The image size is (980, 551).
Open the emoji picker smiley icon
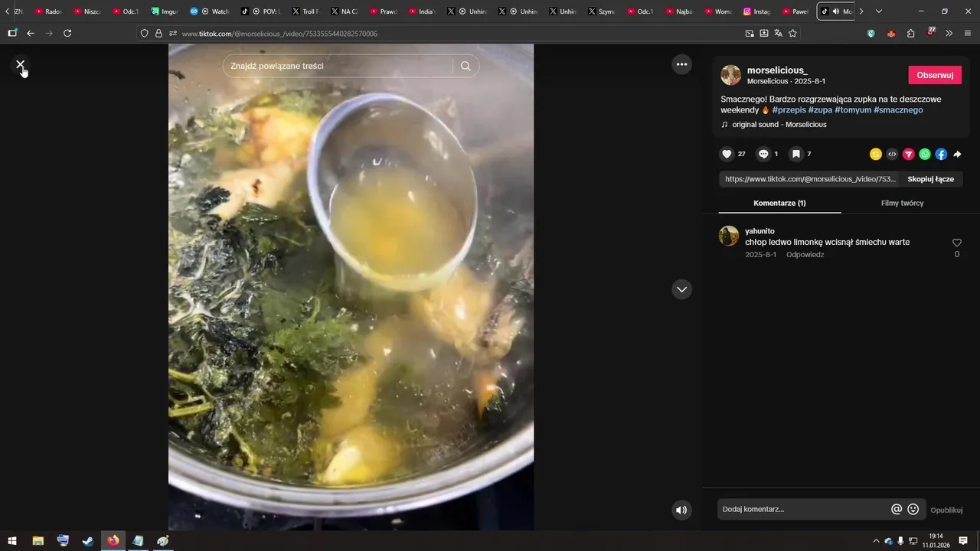(913, 510)
